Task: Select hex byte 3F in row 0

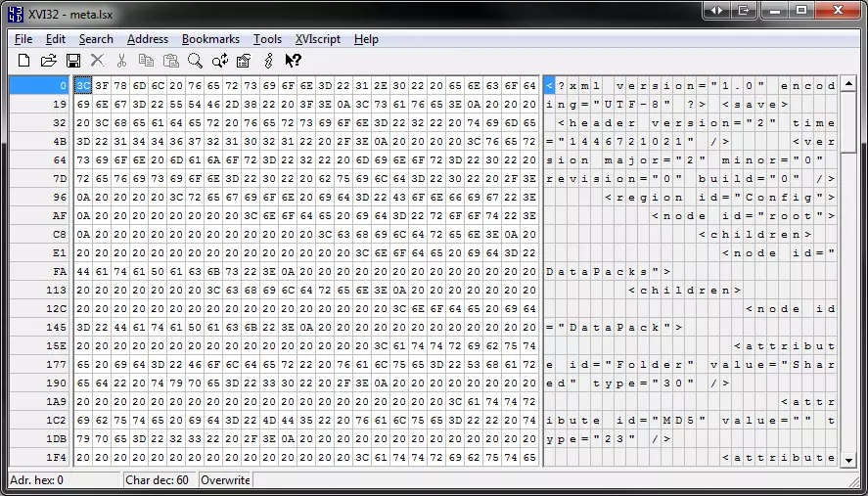Action: [x=102, y=86]
